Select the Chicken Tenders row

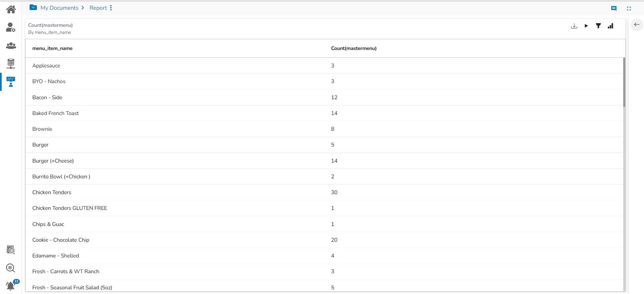coord(52,192)
